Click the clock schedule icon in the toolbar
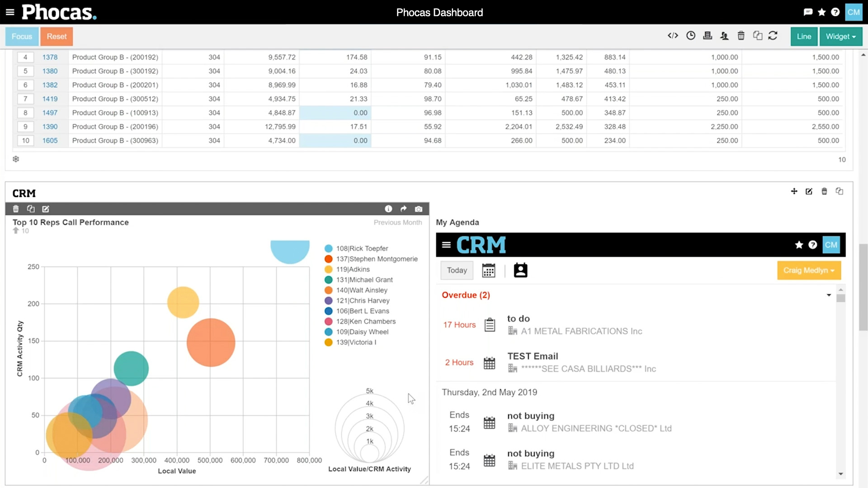 click(x=690, y=36)
